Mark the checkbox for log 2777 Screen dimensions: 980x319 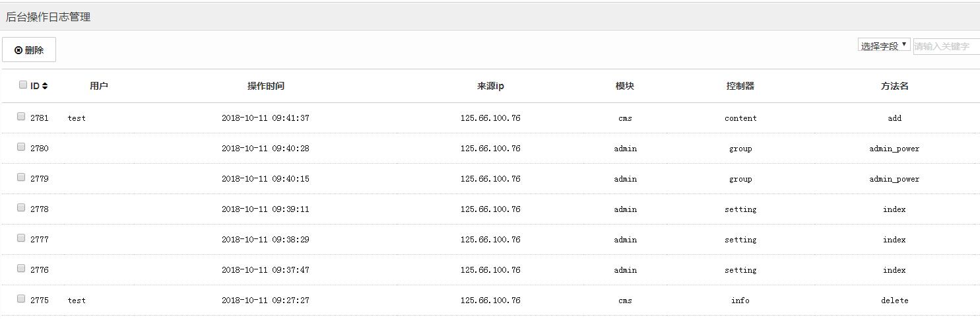[21, 238]
